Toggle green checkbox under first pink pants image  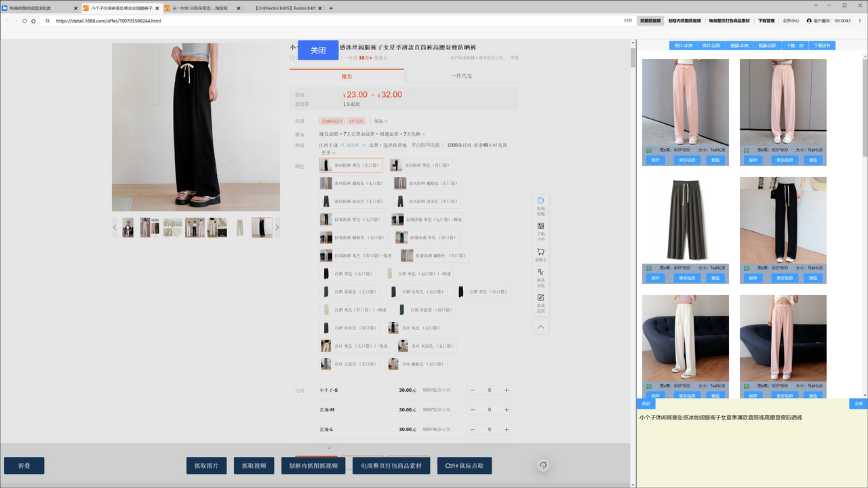tap(649, 150)
